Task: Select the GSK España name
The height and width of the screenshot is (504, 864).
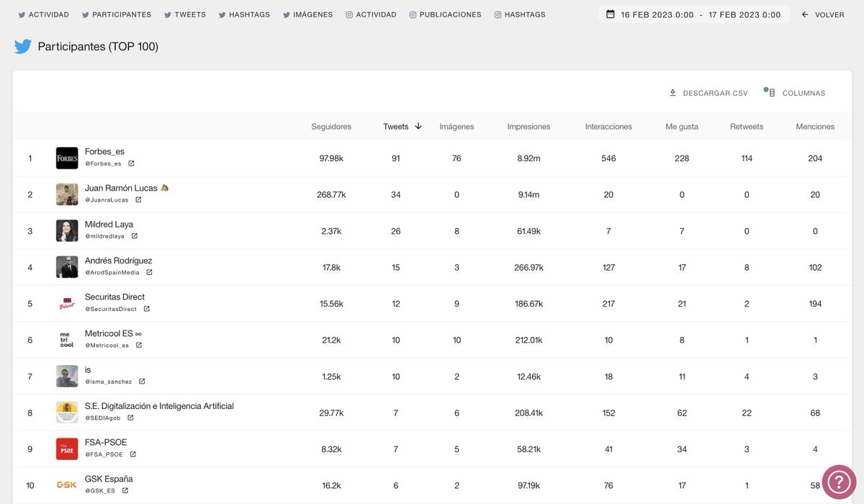Action: pyautogui.click(x=109, y=479)
